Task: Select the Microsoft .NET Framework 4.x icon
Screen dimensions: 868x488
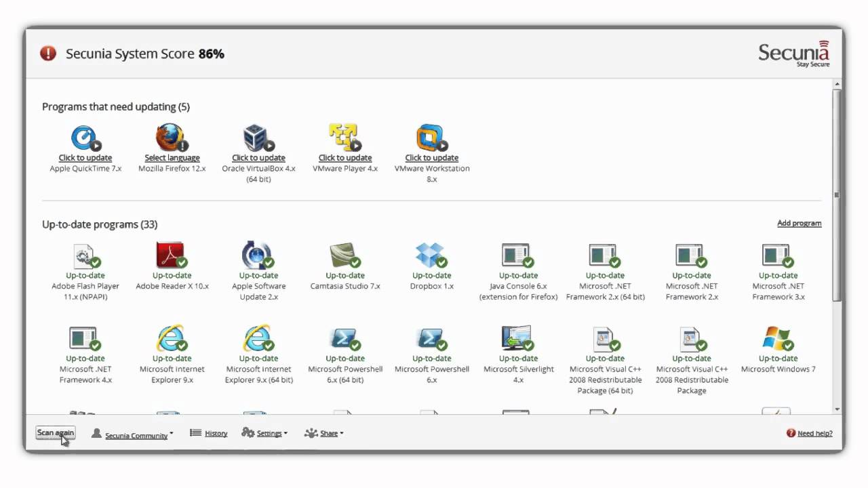Action: (x=85, y=338)
